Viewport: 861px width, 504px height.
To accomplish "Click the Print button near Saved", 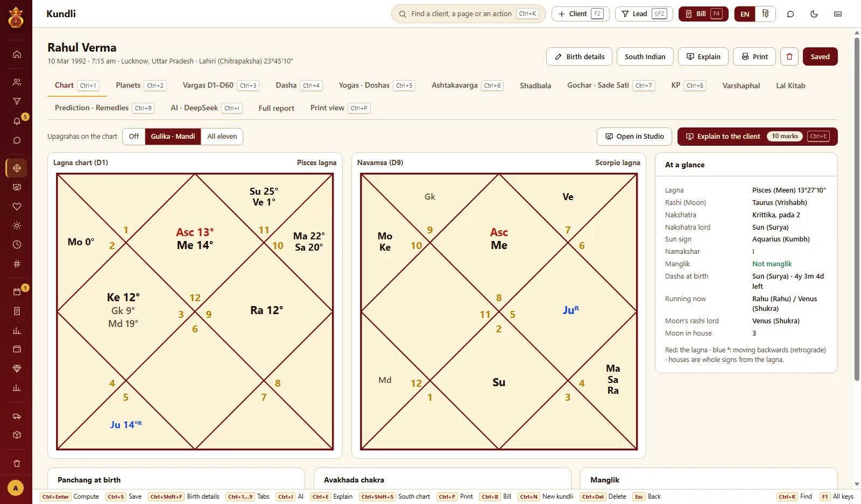I will click(x=754, y=56).
